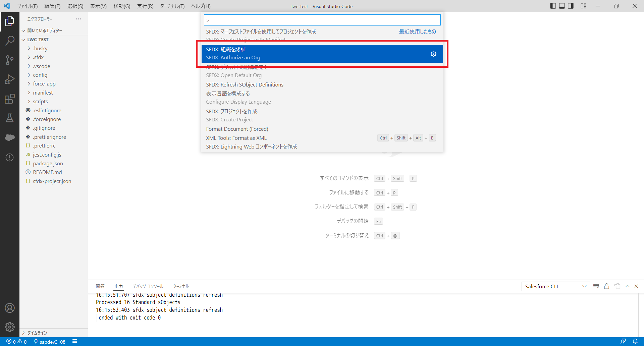Image resolution: width=644 pixels, height=346 pixels.
Task: Select SFDX: Authorize an Org command
Action: tap(322, 54)
